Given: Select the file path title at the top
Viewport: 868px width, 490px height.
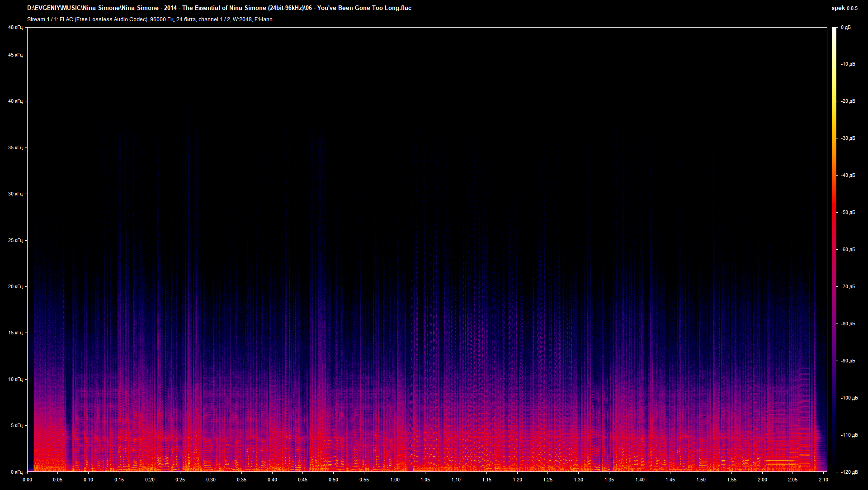Looking at the screenshot, I should [x=219, y=8].
